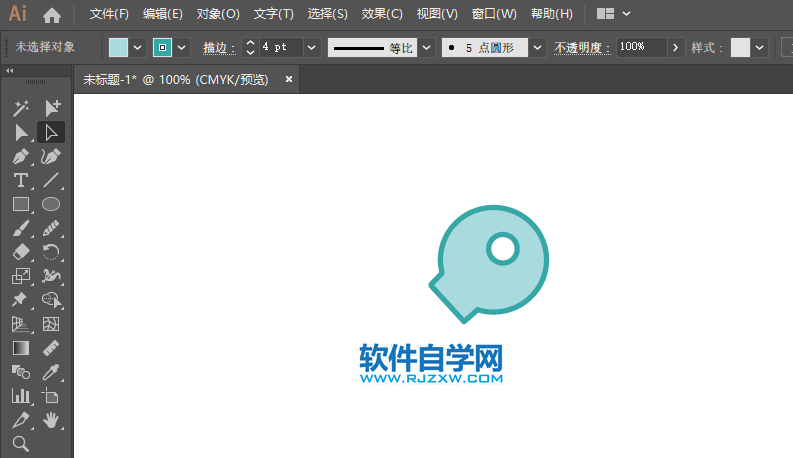793x458 pixels.
Task: Select the Zoom magnifier tool
Action: 21,444
